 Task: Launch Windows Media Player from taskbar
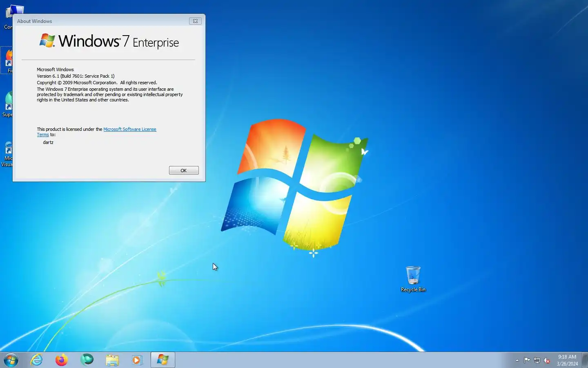tap(137, 360)
